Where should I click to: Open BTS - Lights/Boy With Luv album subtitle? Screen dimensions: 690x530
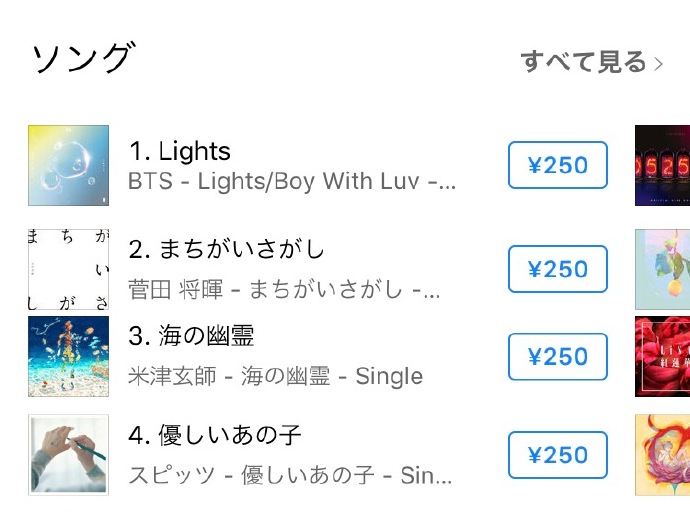click(x=292, y=181)
